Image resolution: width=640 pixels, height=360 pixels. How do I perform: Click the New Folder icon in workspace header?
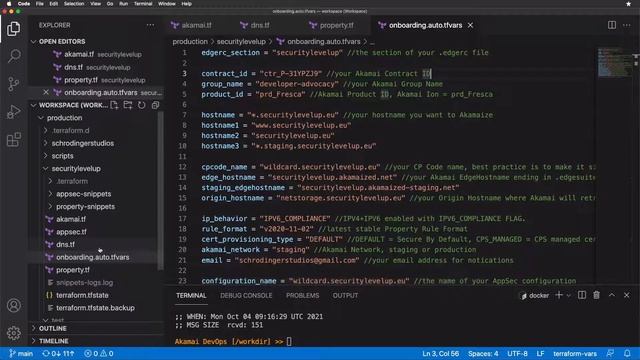point(128,105)
